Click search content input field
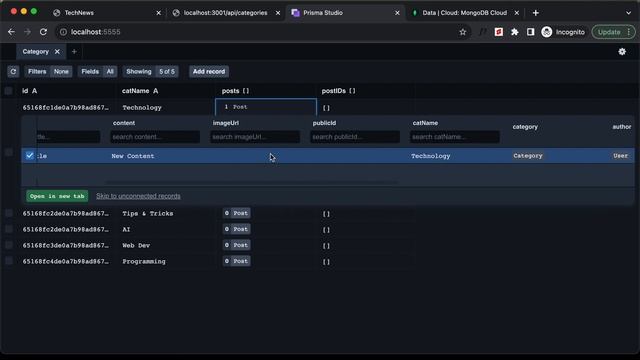The width and height of the screenshot is (640, 360). [x=155, y=137]
